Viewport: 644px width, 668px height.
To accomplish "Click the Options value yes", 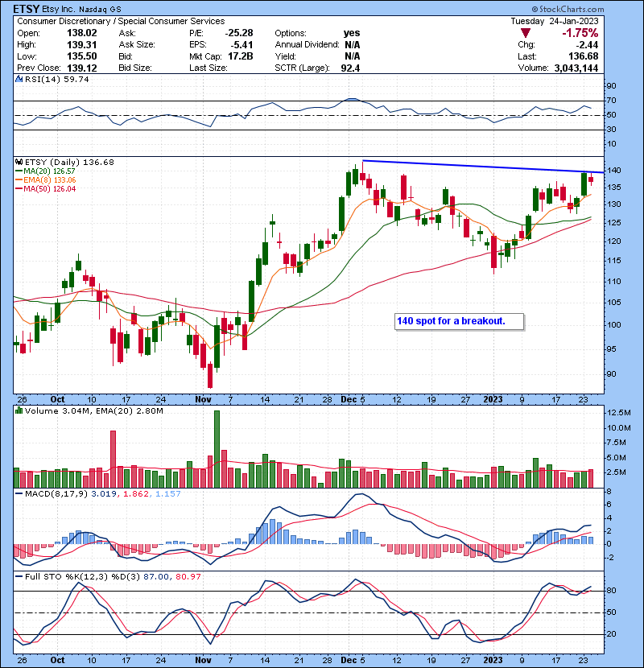I will (x=352, y=33).
